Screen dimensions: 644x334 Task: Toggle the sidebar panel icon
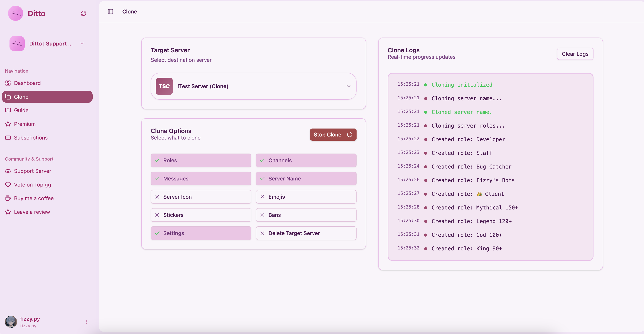coord(110,12)
